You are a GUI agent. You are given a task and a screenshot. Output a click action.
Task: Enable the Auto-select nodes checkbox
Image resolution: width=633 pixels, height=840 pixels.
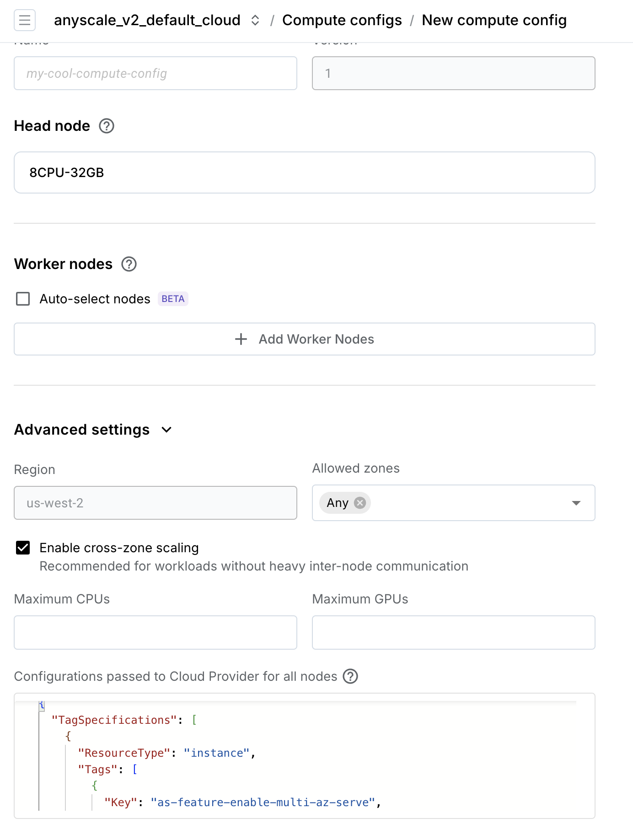(x=23, y=299)
